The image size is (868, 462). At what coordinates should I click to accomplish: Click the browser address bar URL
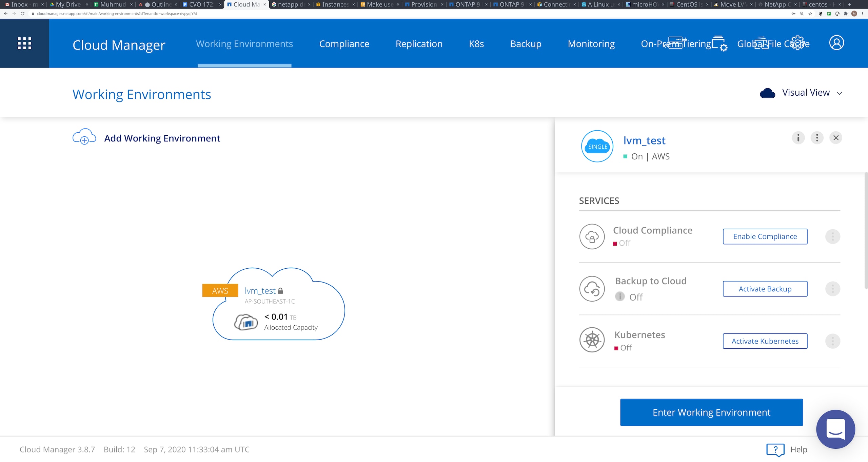click(117, 14)
